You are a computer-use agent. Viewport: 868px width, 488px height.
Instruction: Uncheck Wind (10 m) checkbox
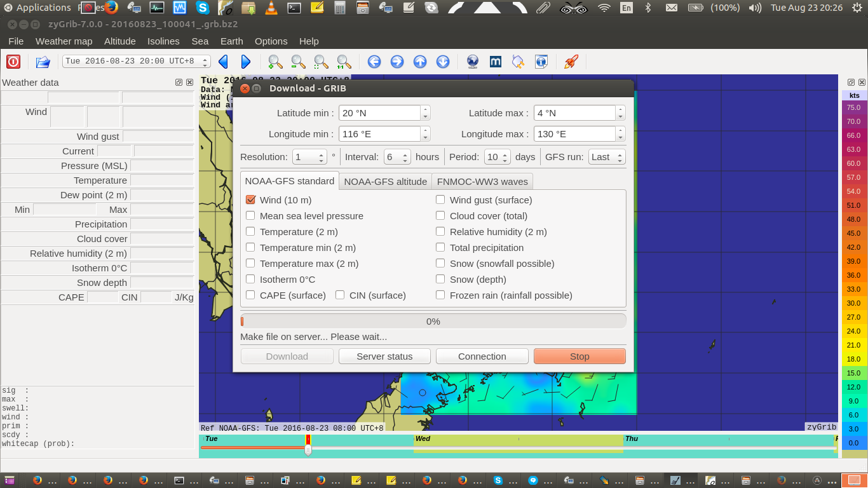[250, 200]
